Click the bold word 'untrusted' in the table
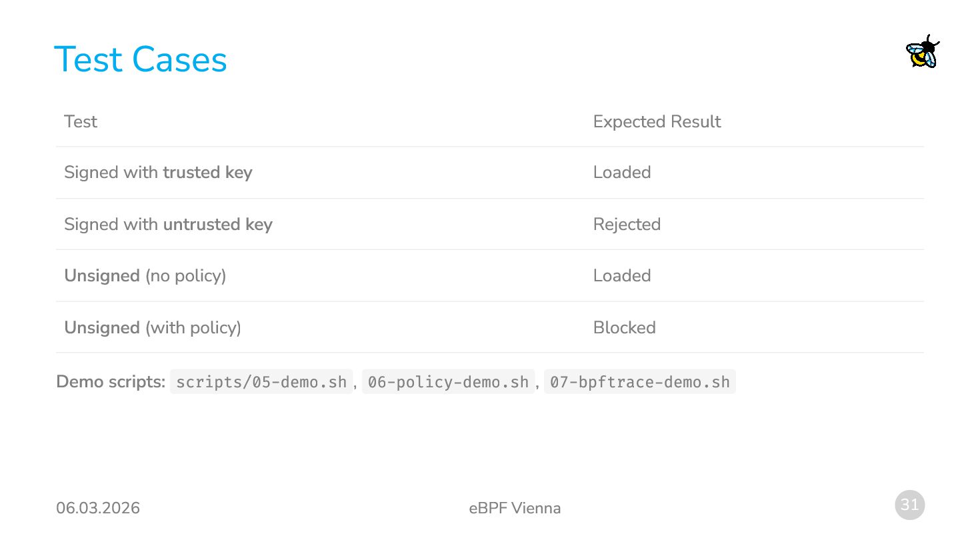 coord(201,224)
